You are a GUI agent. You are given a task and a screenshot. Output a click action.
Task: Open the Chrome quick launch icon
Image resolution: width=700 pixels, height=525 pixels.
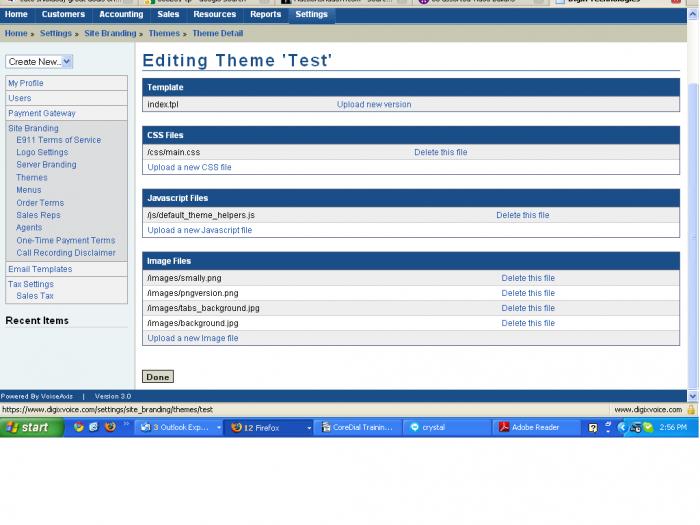click(79, 427)
